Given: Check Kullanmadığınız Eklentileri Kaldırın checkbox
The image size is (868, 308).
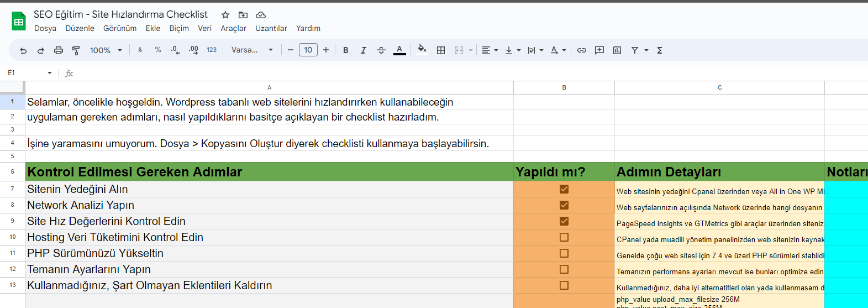Looking at the screenshot, I should (x=564, y=285).
